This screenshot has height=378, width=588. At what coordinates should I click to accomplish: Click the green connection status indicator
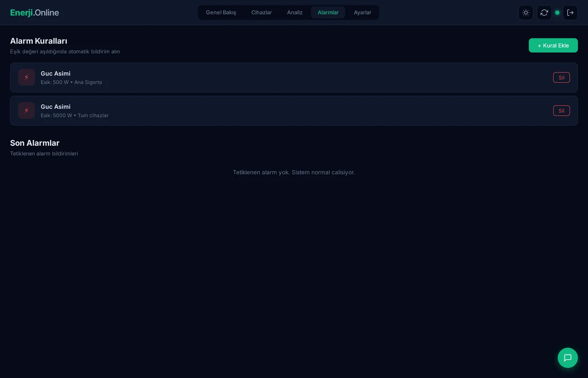coord(557,12)
